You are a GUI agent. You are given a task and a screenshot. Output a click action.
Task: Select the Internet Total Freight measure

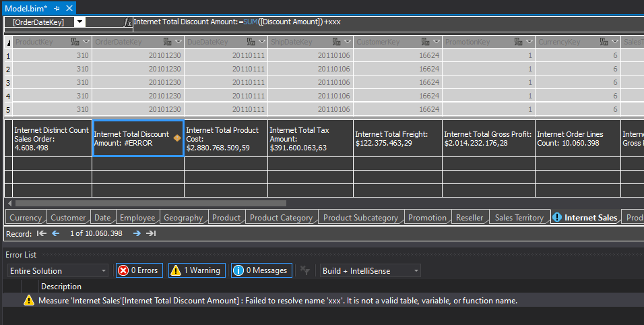click(x=397, y=138)
